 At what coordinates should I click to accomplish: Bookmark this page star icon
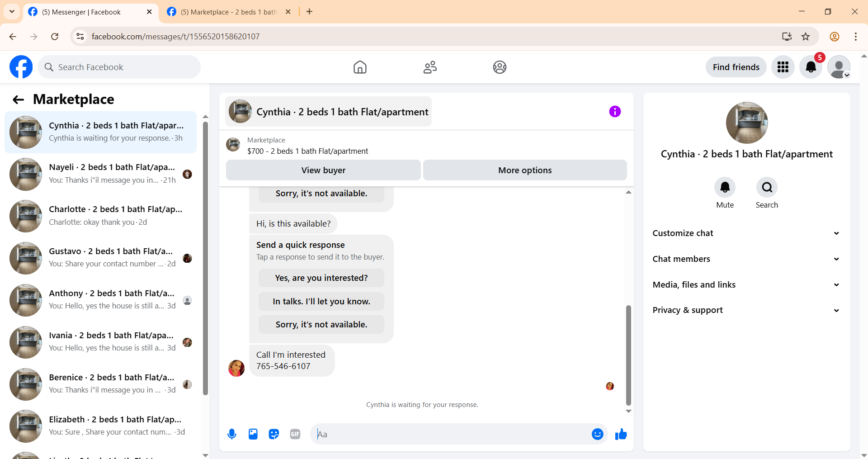[x=806, y=37]
